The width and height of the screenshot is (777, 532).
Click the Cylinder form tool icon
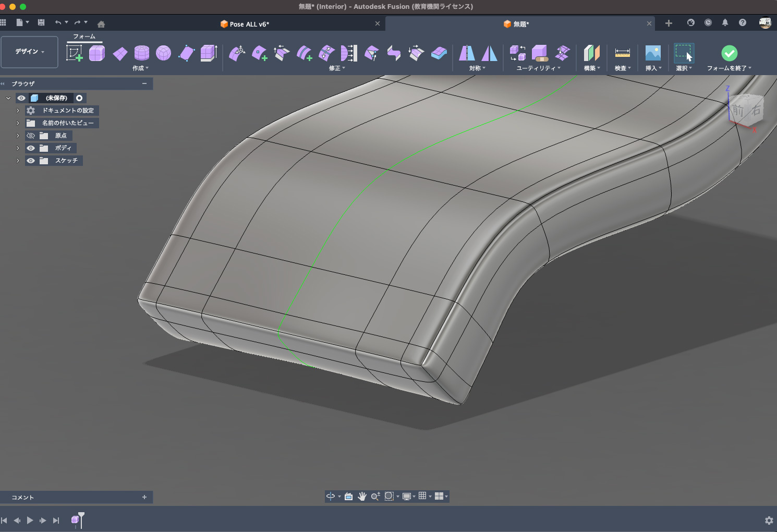click(141, 53)
